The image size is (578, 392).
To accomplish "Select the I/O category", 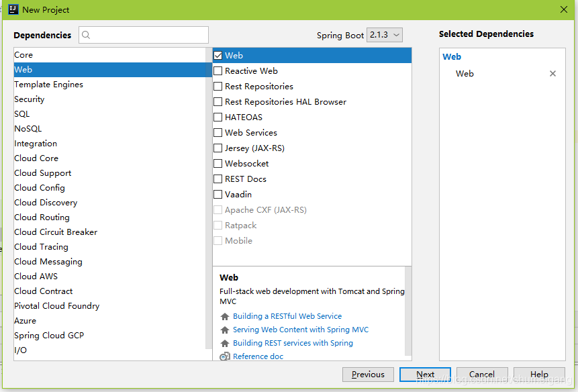I will coord(110,350).
